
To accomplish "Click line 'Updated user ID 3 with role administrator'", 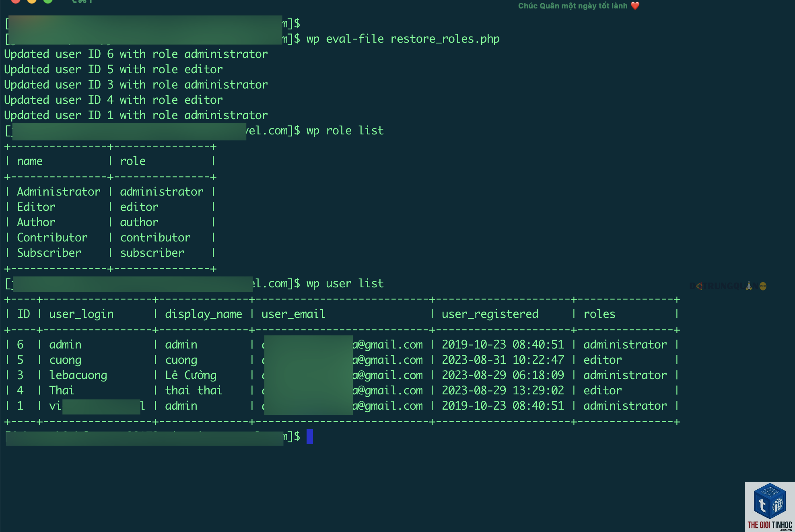I will [x=136, y=85].
